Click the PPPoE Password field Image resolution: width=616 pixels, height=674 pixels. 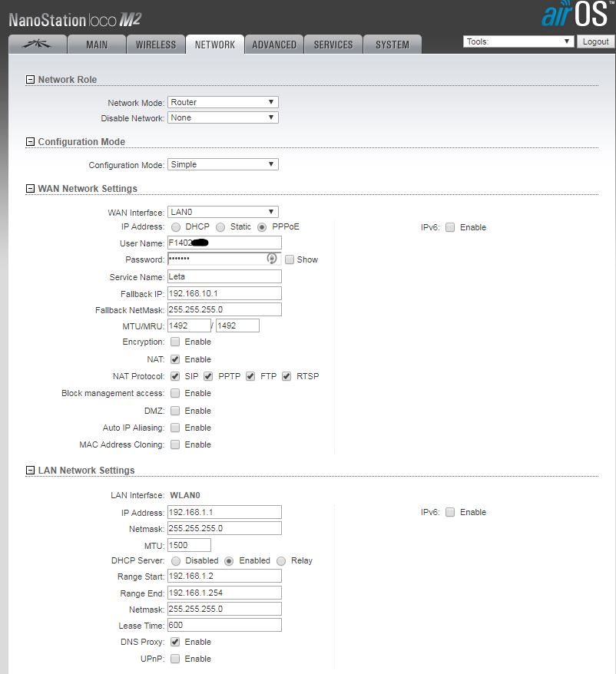coord(224,259)
